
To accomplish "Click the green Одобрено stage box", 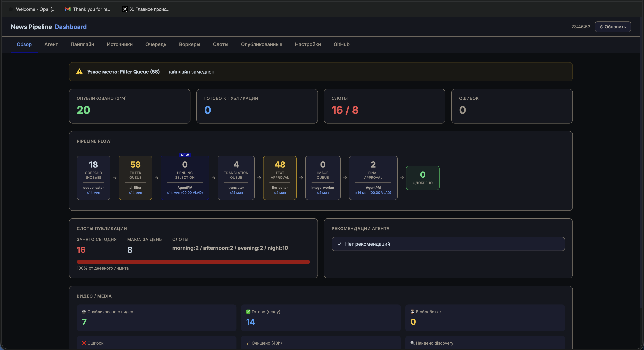I will click(x=422, y=178).
